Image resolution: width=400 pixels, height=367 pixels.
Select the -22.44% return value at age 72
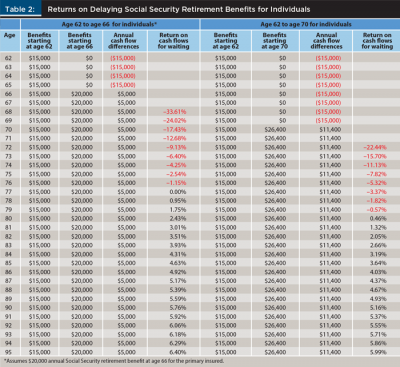(x=375, y=147)
